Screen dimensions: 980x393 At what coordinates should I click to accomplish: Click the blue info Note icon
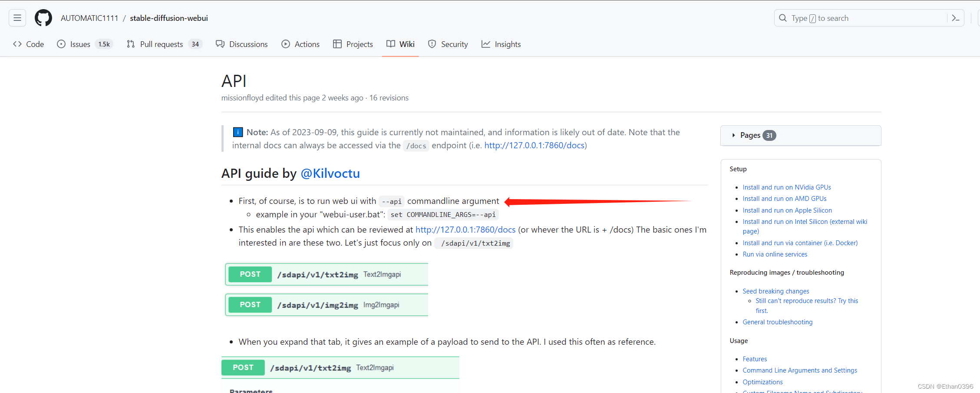[x=238, y=132]
